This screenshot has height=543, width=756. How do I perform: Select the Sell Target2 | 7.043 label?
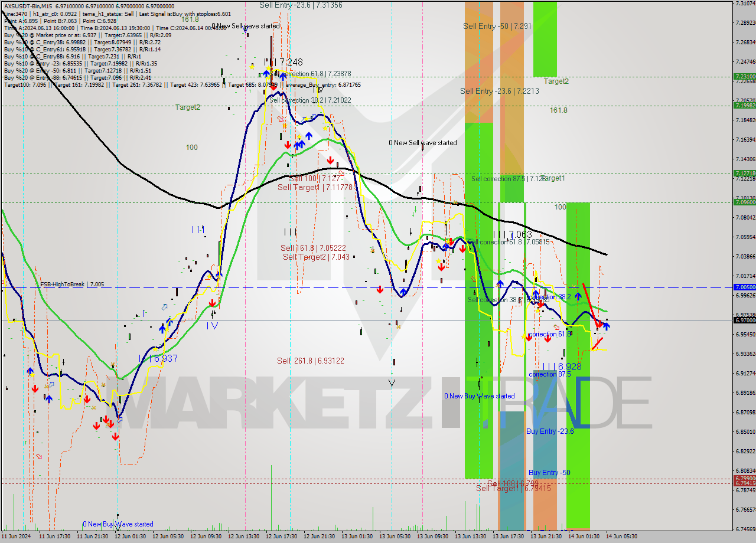click(x=316, y=257)
